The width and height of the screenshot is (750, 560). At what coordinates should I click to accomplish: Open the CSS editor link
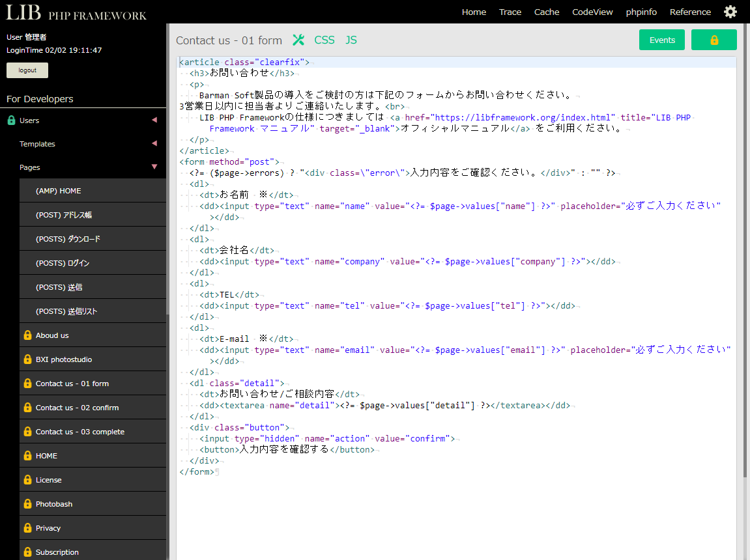pos(324,40)
